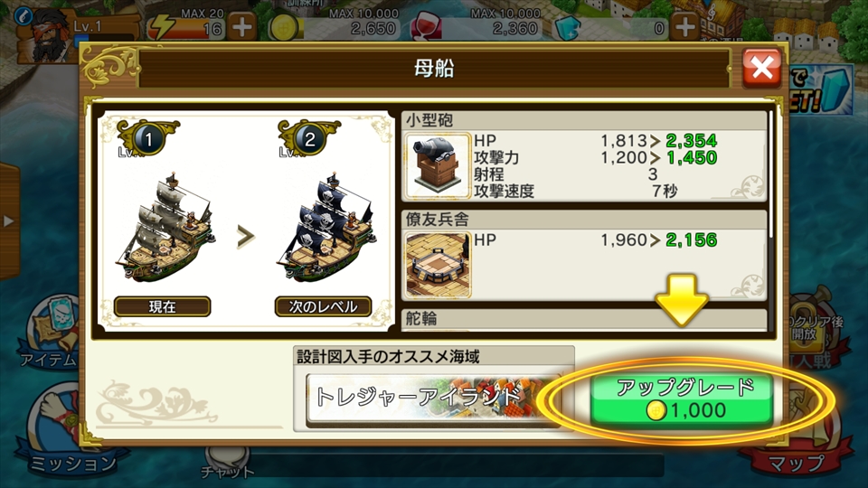Add energy with the lightning plus icon
Viewport: 868px width, 488px height.
click(242, 27)
